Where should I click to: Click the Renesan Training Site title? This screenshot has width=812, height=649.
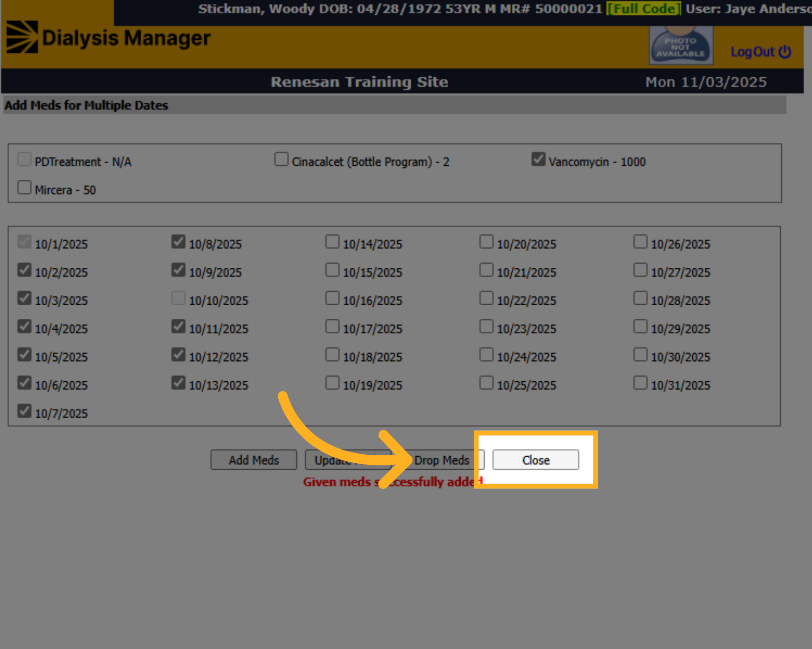click(x=359, y=82)
